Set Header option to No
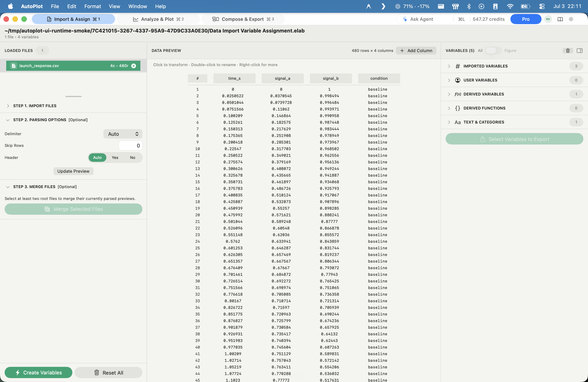This screenshot has width=588, height=382. pyautogui.click(x=133, y=158)
